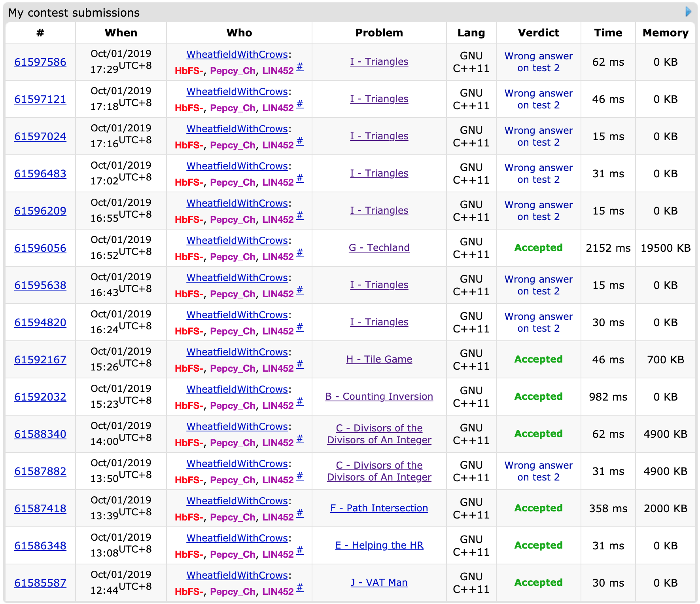Open the H - Tile Game problem

tap(379, 359)
